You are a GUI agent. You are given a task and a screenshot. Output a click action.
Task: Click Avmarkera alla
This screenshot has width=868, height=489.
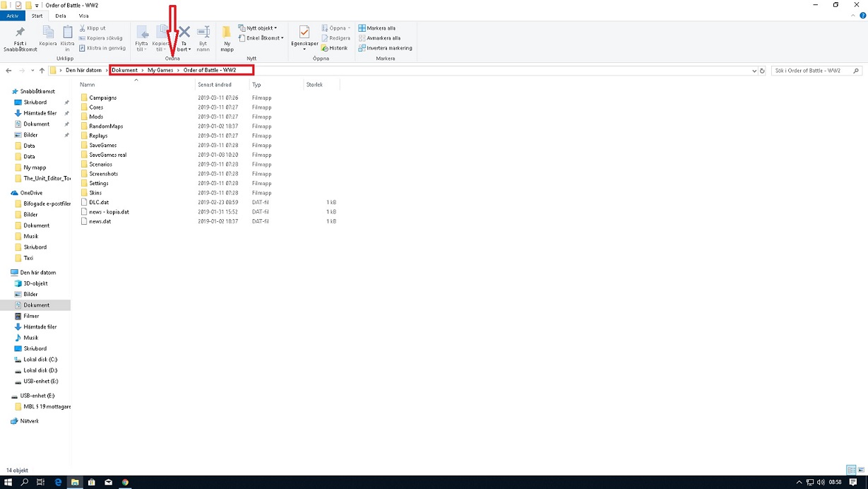379,38
